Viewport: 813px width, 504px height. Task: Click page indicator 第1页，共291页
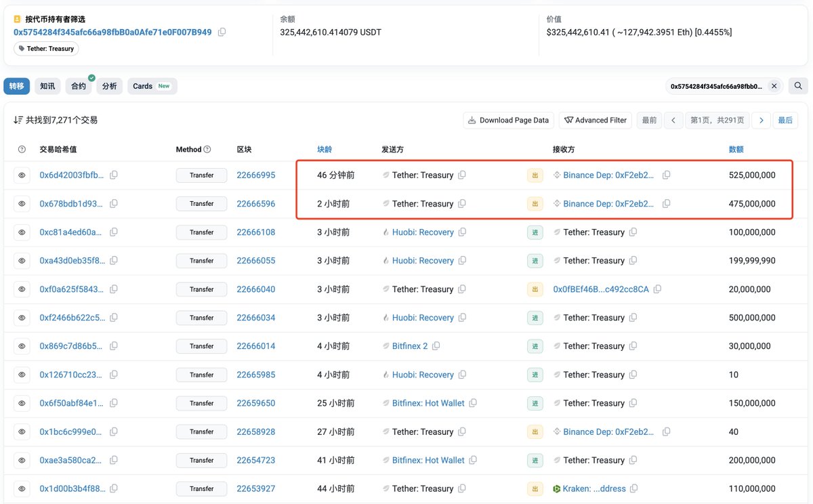(x=717, y=120)
